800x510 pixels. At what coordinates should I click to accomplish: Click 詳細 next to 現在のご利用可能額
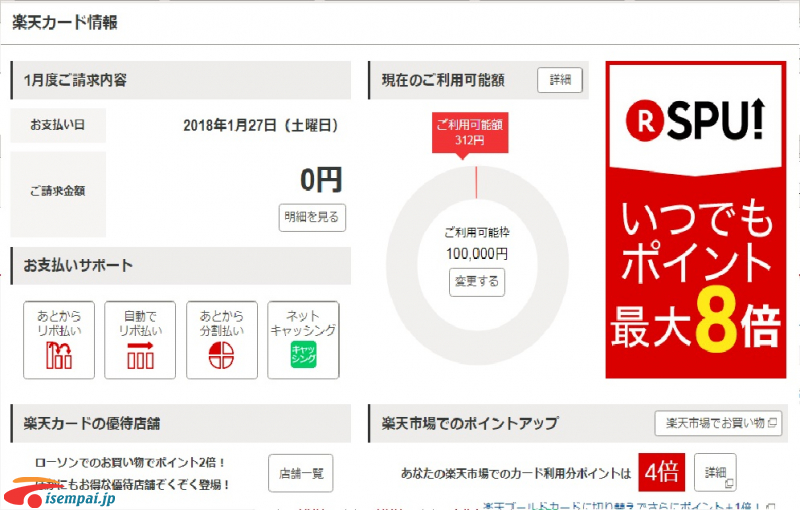pos(560,80)
